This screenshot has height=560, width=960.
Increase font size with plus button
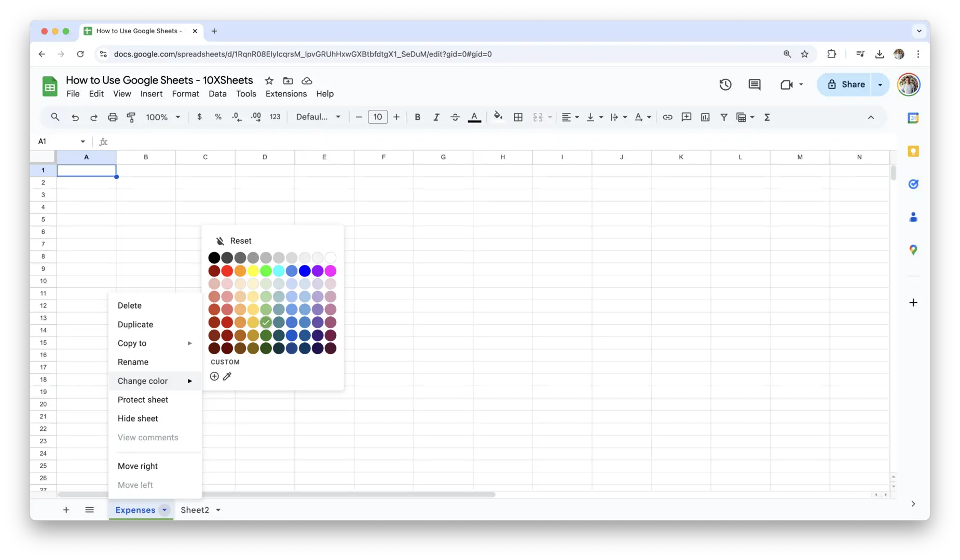click(x=396, y=117)
